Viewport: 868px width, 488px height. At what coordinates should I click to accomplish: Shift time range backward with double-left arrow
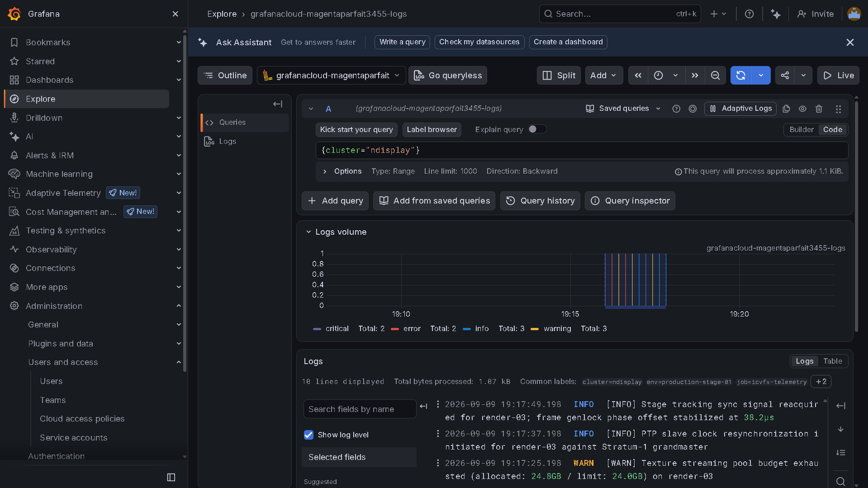pos(638,76)
